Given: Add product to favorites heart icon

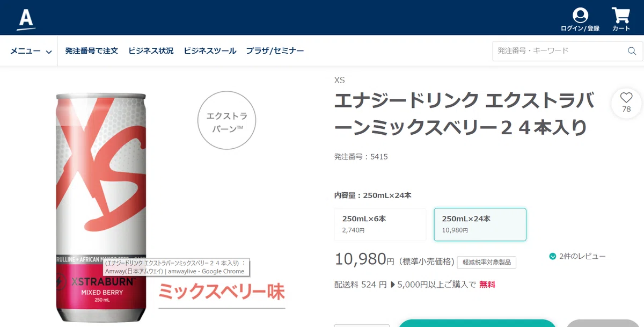Looking at the screenshot, I should 626,98.
